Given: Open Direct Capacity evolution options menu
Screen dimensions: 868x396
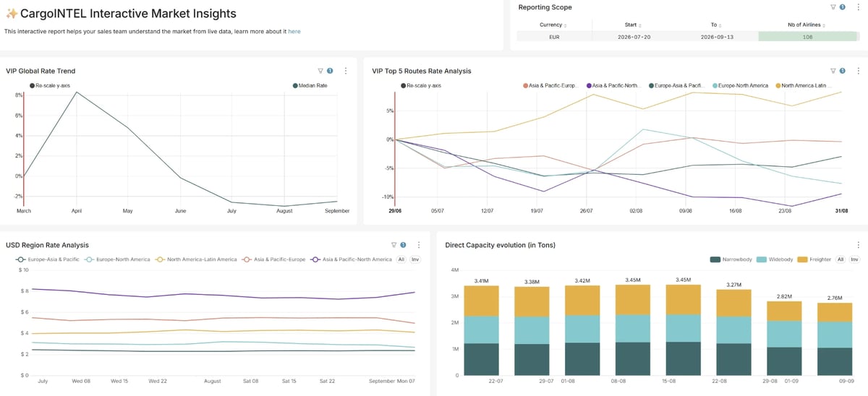Looking at the screenshot, I should (858, 245).
